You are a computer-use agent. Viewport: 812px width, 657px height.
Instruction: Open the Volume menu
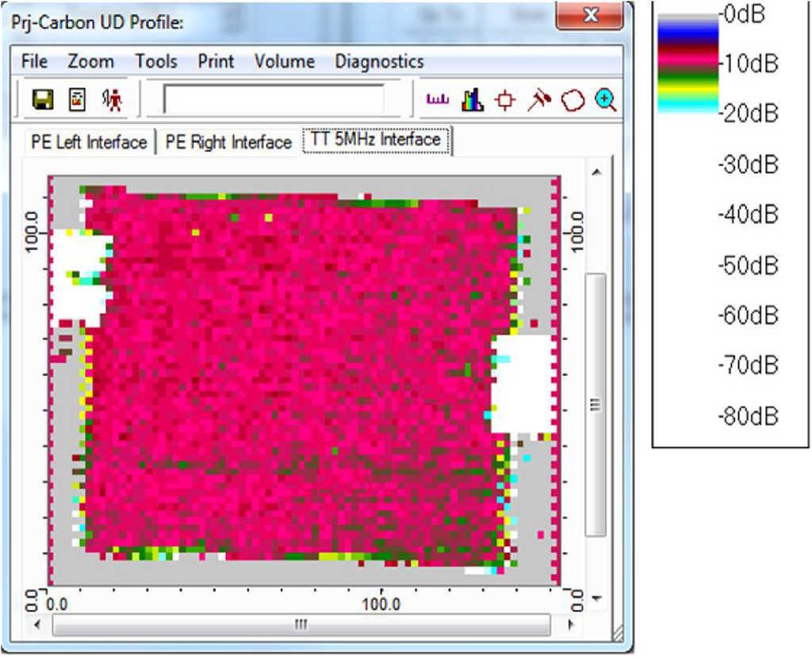coord(285,62)
